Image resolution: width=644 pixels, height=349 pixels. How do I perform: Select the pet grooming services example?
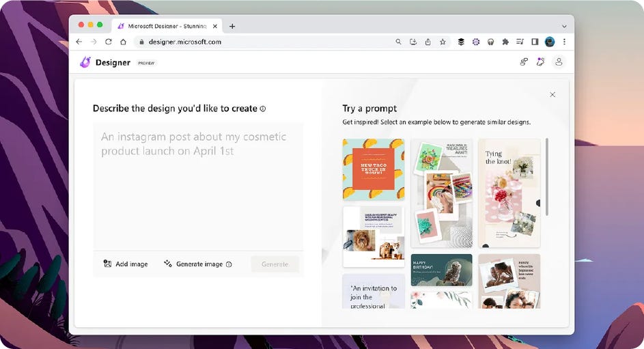pos(374,237)
